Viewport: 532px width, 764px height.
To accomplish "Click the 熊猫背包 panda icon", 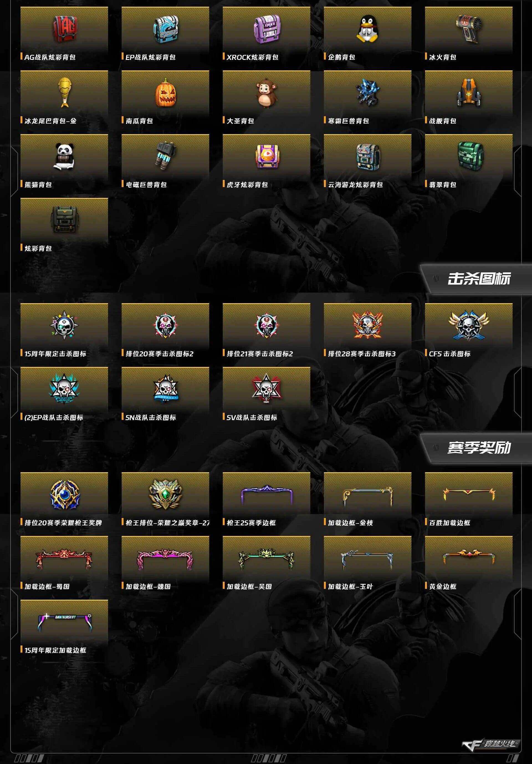I will point(64,156).
